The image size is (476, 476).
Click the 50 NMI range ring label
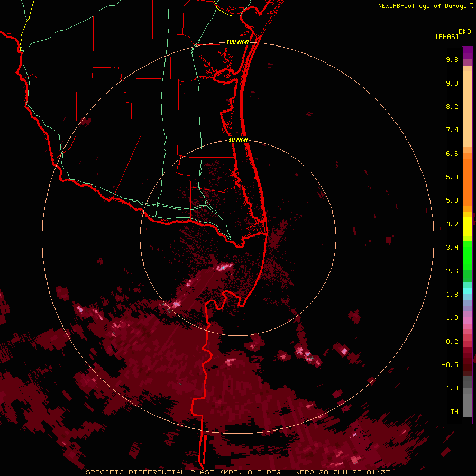click(238, 140)
